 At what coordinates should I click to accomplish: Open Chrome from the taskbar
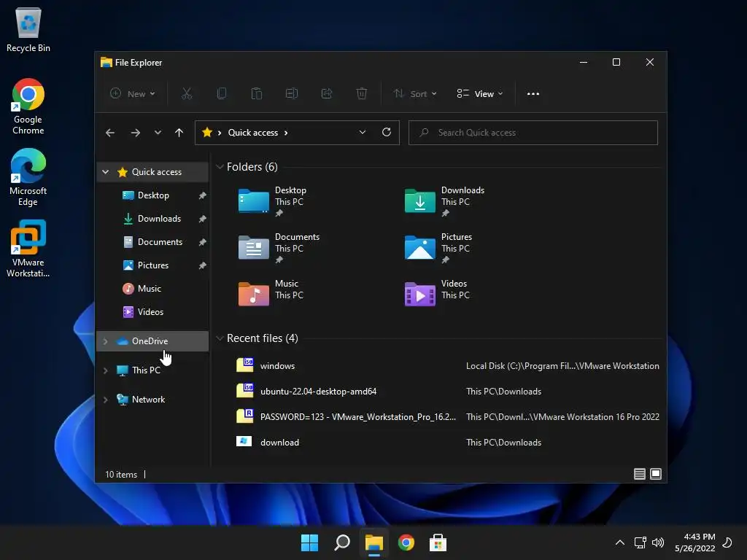[x=406, y=542]
